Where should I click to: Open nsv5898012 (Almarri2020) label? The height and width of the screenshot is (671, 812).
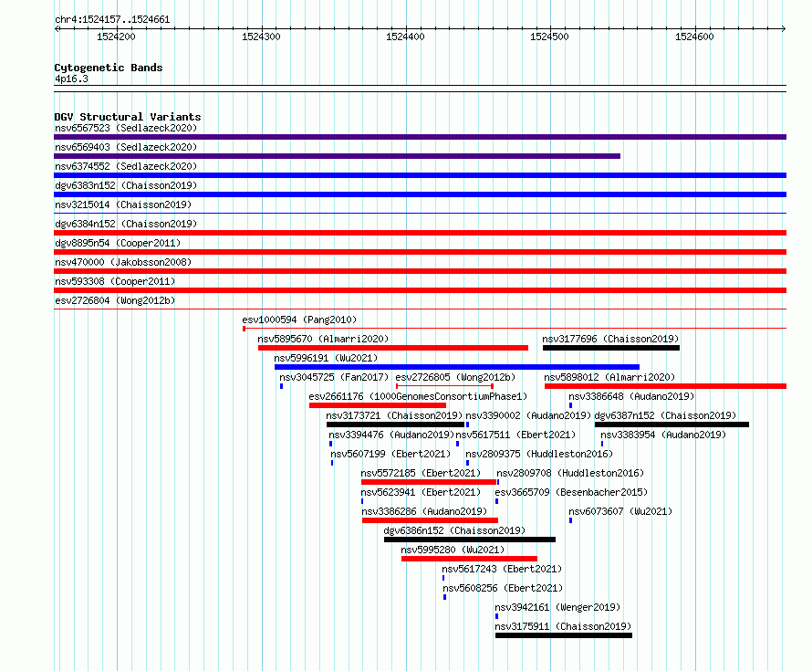[x=609, y=377]
